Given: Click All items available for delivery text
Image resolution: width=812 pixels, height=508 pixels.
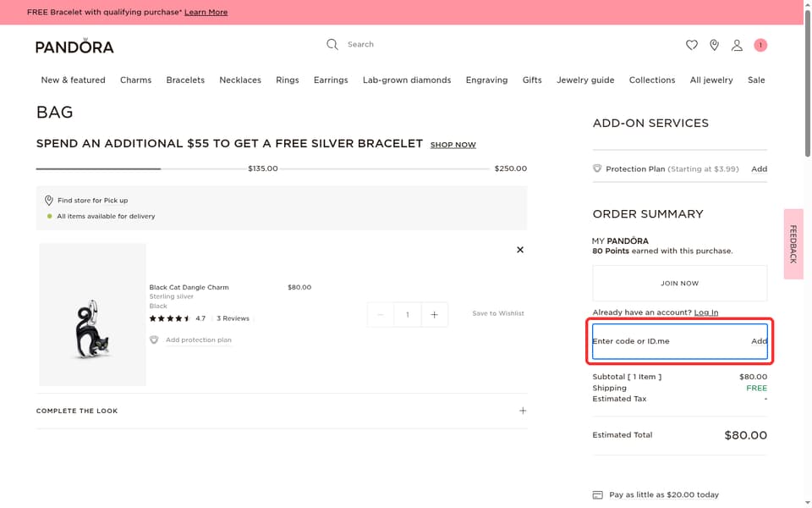Looking at the screenshot, I should (106, 216).
